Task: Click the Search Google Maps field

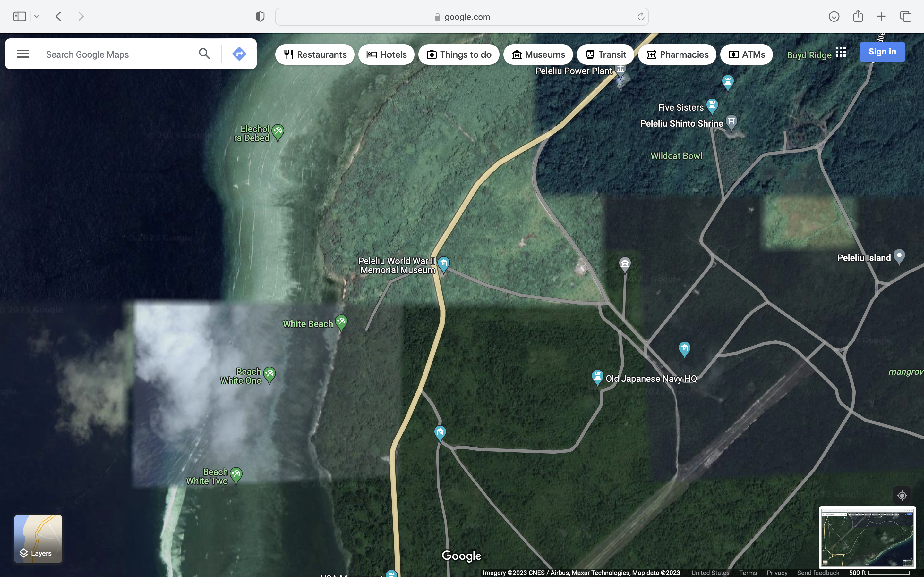Action: [115, 54]
